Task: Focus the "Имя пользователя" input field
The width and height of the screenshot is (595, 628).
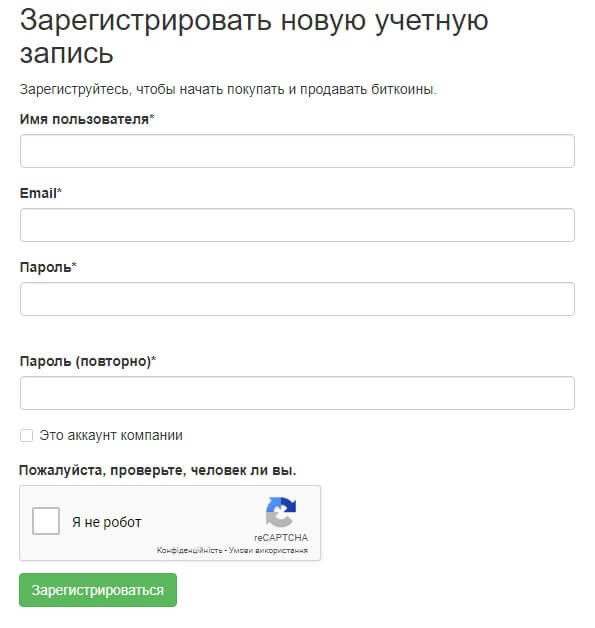Action: click(x=297, y=151)
